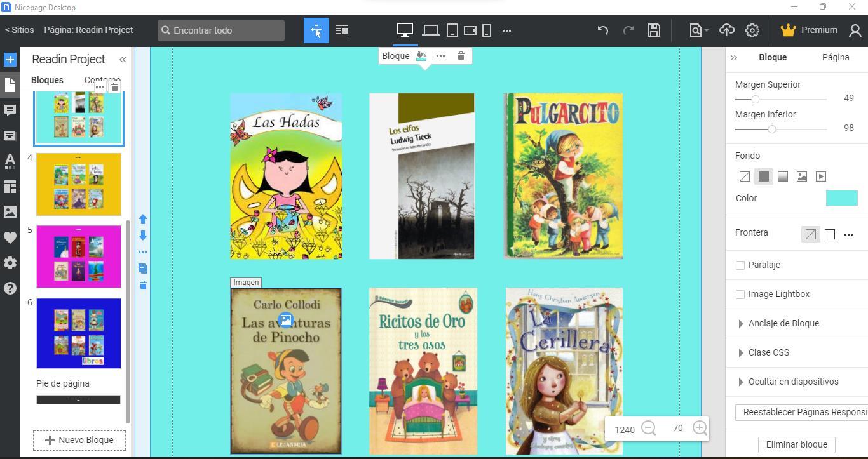This screenshot has height=459, width=868.
Task: Switch to the Contorno tab
Action: pos(102,80)
